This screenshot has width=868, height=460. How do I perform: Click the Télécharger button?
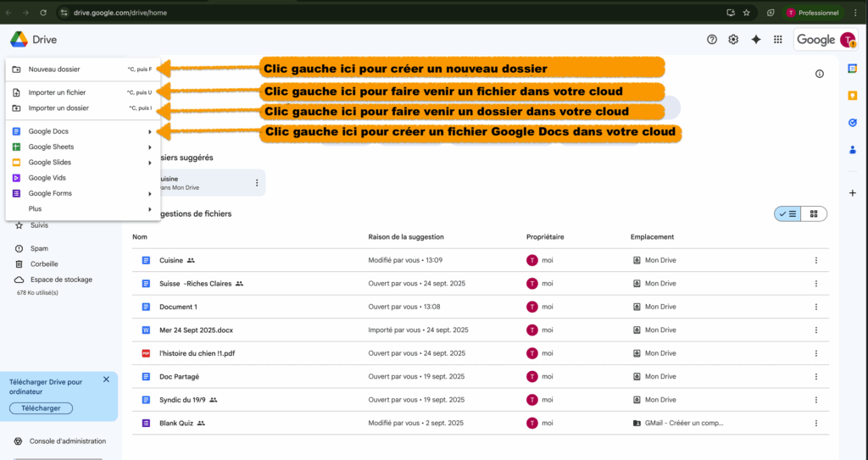[41, 408]
